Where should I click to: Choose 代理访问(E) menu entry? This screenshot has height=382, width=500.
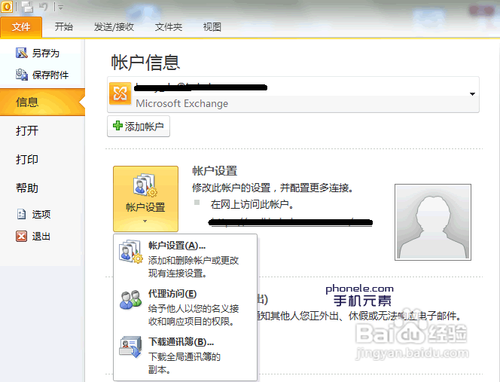coord(185,307)
